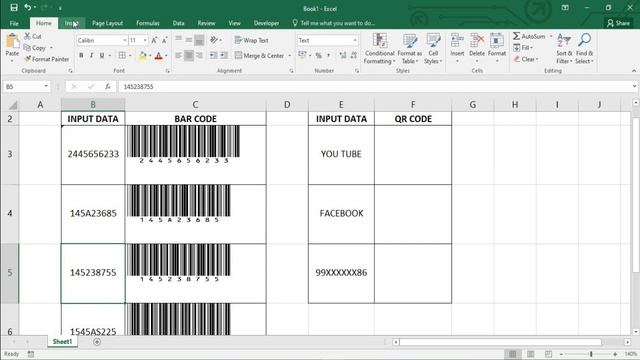Select the Sheet1 tab
This screenshot has height=360, width=640.
pyautogui.click(x=62, y=342)
